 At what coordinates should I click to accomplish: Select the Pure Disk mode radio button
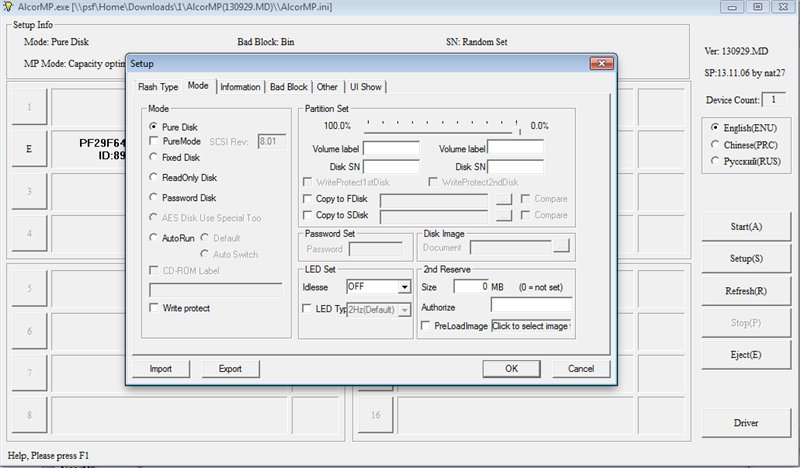tap(153, 126)
